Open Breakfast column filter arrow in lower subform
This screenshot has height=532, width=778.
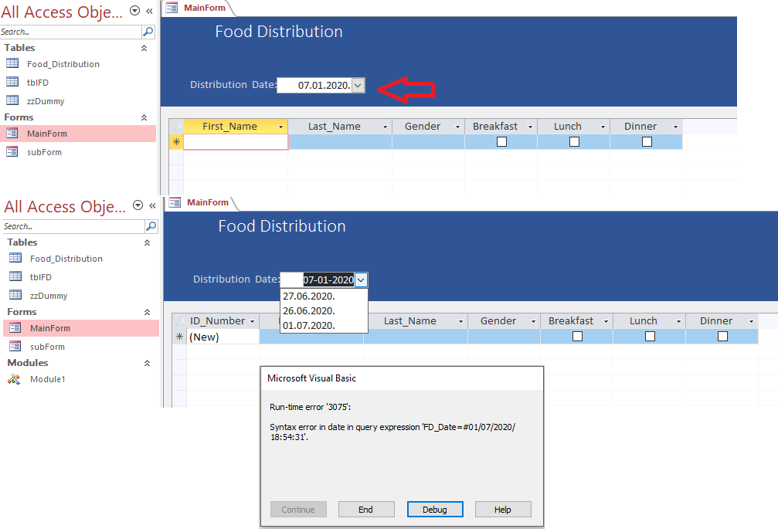point(606,321)
